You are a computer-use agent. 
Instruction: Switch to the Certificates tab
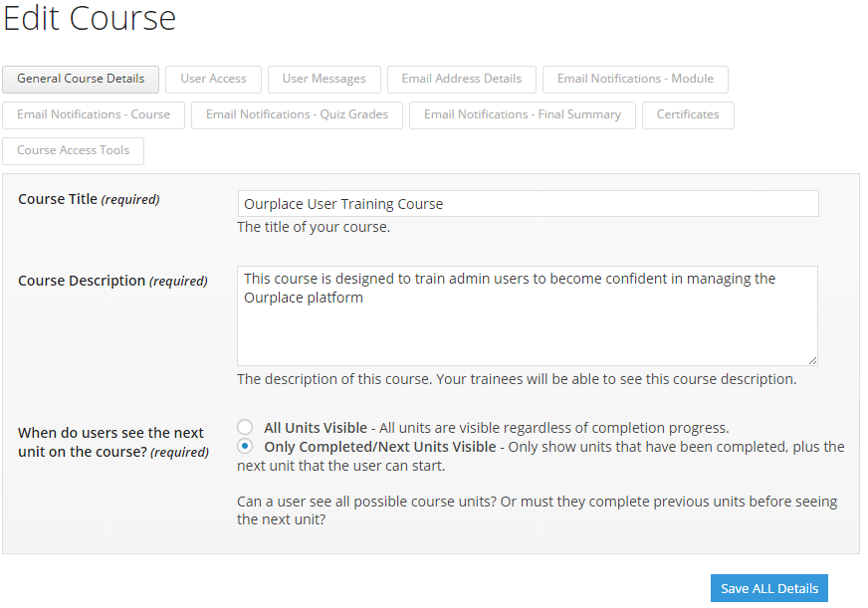(x=688, y=115)
